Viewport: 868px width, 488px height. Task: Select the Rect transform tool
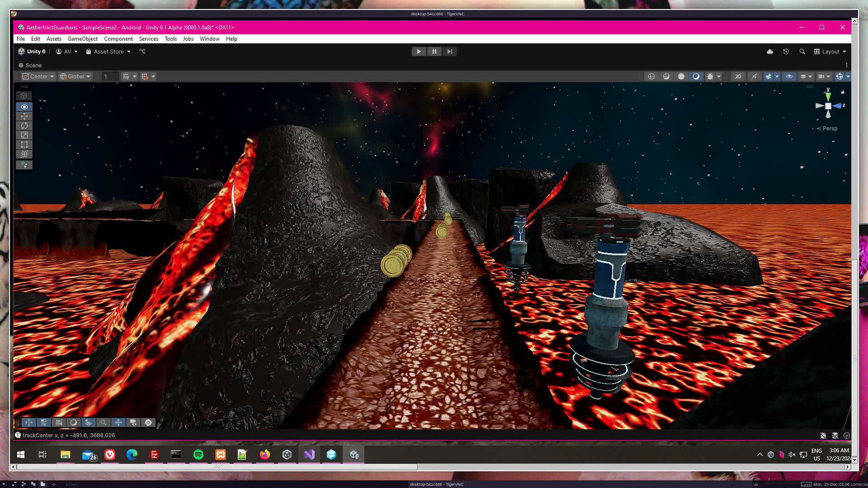pyautogui.click(x=24, y=145)
